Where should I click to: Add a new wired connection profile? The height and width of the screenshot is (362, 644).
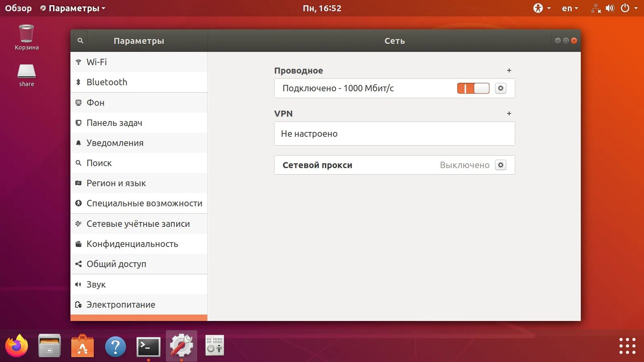(509, 70)
